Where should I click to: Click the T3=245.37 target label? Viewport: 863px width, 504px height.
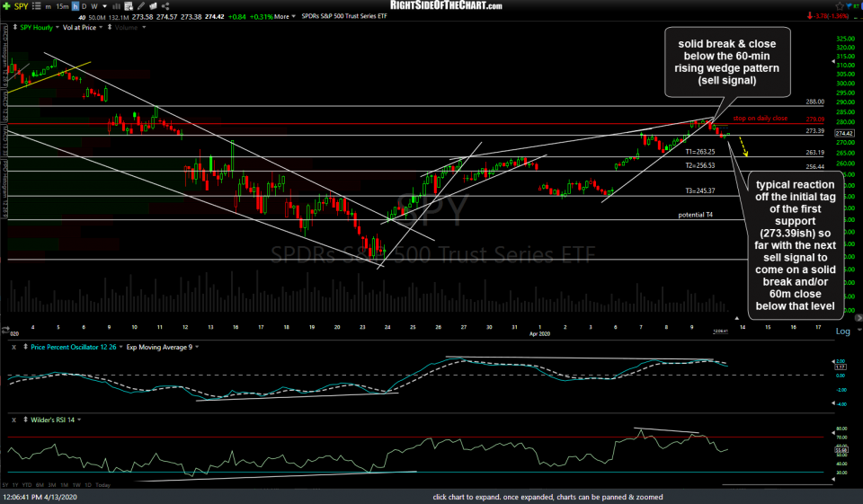coord(700,191)
